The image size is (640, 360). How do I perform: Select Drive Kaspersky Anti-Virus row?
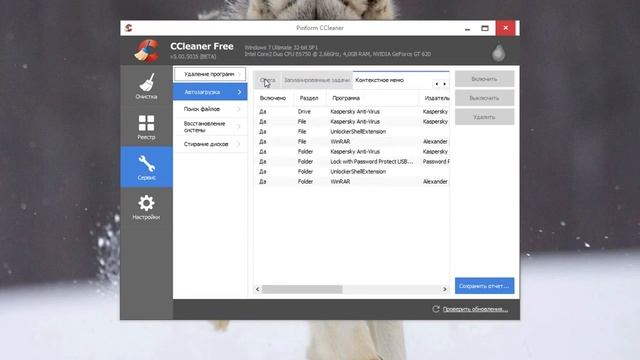coord(352,111)
